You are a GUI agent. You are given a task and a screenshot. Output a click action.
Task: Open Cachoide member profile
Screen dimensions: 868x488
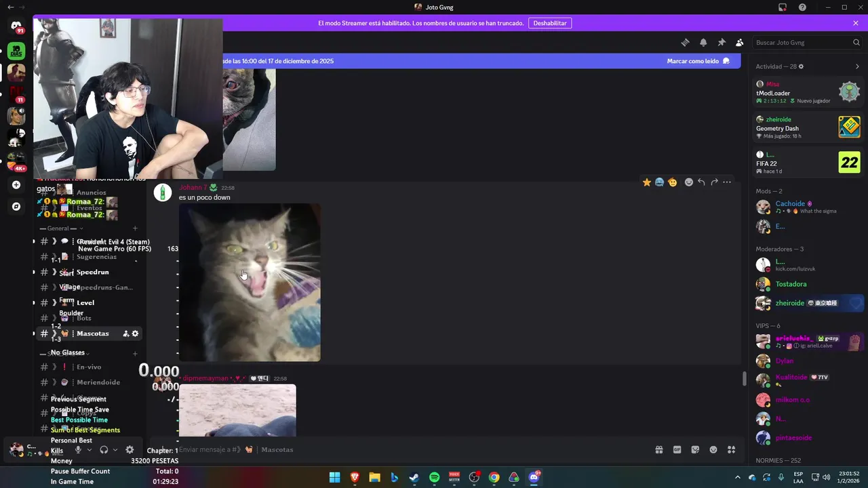click(x=808, y=207)
